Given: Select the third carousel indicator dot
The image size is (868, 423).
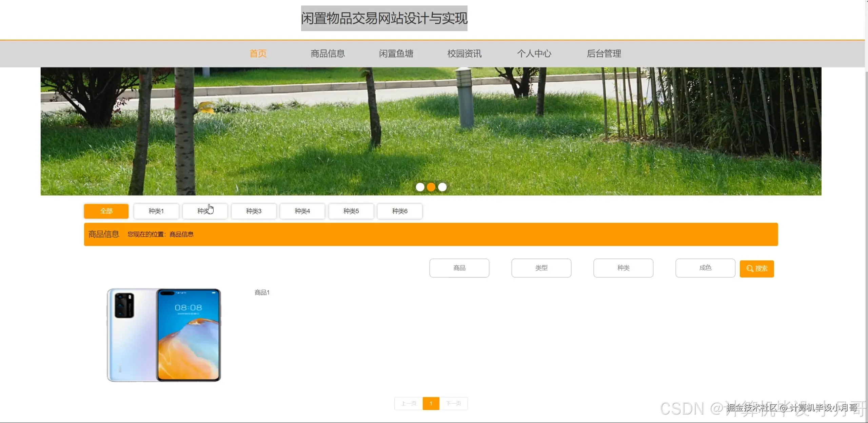Looking at the screenshot, I should coord(442,187).
